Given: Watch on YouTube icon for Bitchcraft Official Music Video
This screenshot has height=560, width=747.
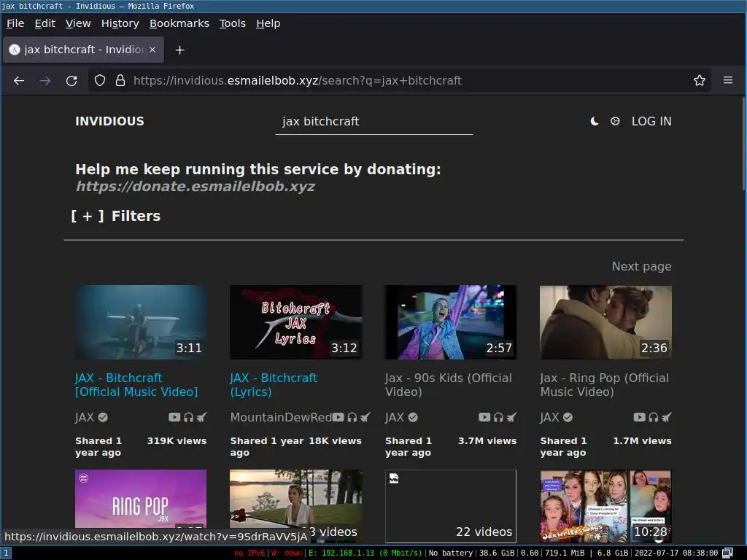Looking at the screenshot, I should [x=174, y=417].
